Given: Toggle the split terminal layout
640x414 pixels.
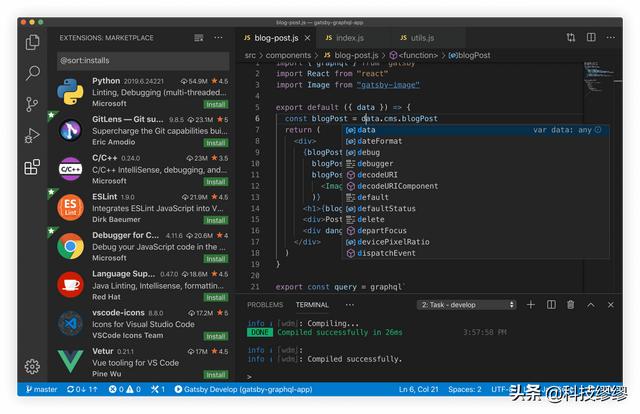Looking at the screenshot, I should [550, 304].
